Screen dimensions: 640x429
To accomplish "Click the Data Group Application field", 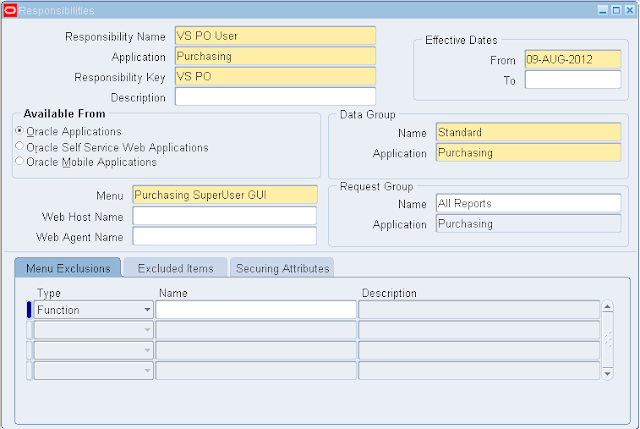I will [528, 153].
